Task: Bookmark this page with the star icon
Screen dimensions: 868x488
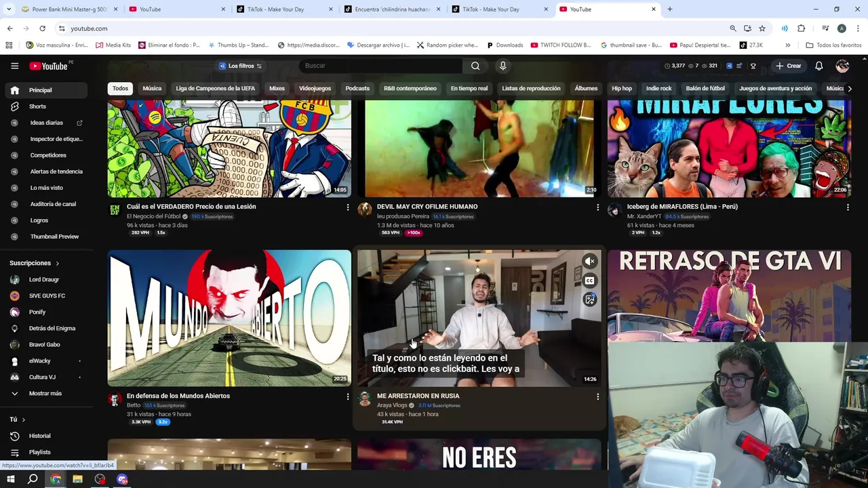Action: 762,28
